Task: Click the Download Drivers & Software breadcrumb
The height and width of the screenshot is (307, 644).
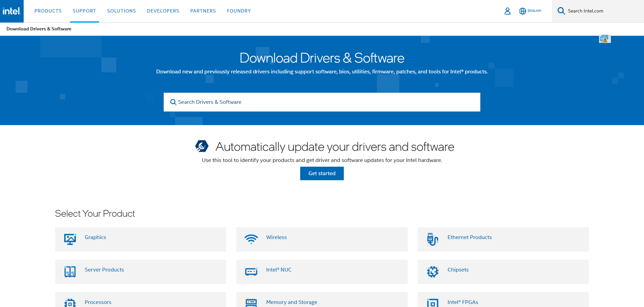Action: pyautogui.click(x=39, y=29)
